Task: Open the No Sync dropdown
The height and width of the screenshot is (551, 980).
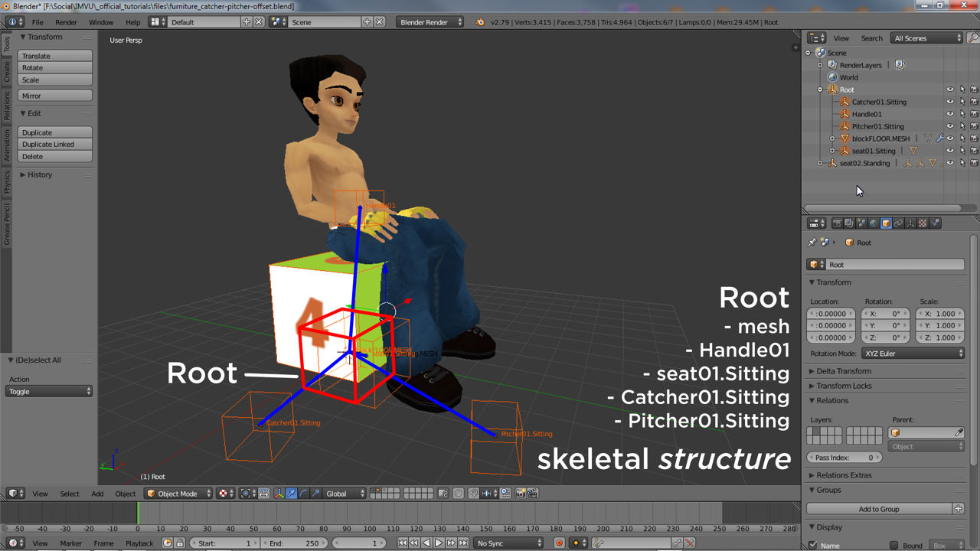Action: coord(508,543)
